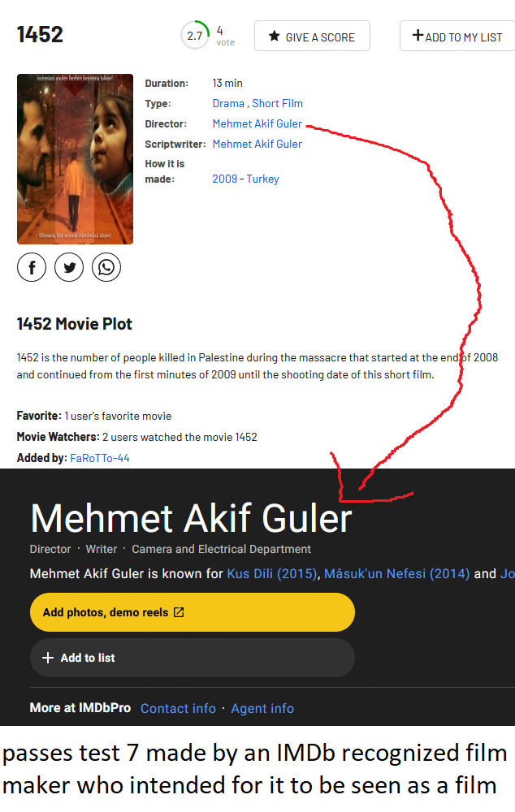Image resolution: width=515 pixels, height=812 pixels.
Task: Click the 2.7 rating circle
Action: click(195, 35)
